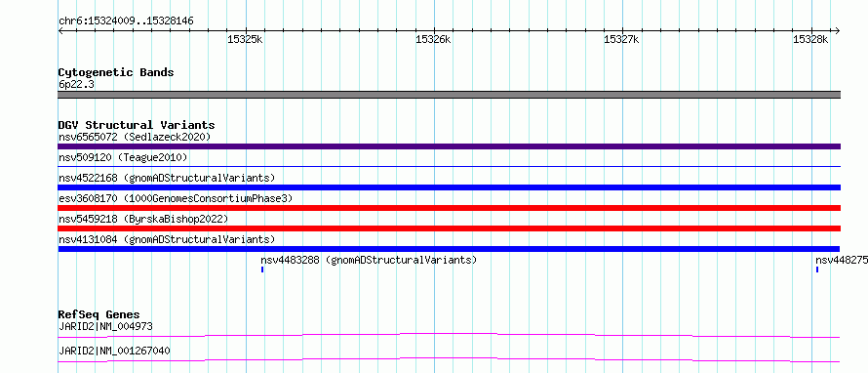The height and width of the screenshot is (373, 868).
Task: Open the RefSeq Genes track title
Action: point(99,314)
